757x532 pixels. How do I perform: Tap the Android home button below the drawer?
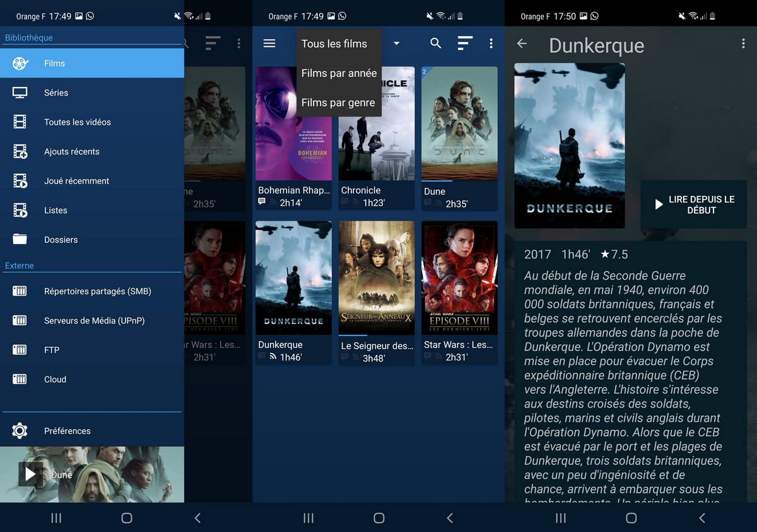126,518
